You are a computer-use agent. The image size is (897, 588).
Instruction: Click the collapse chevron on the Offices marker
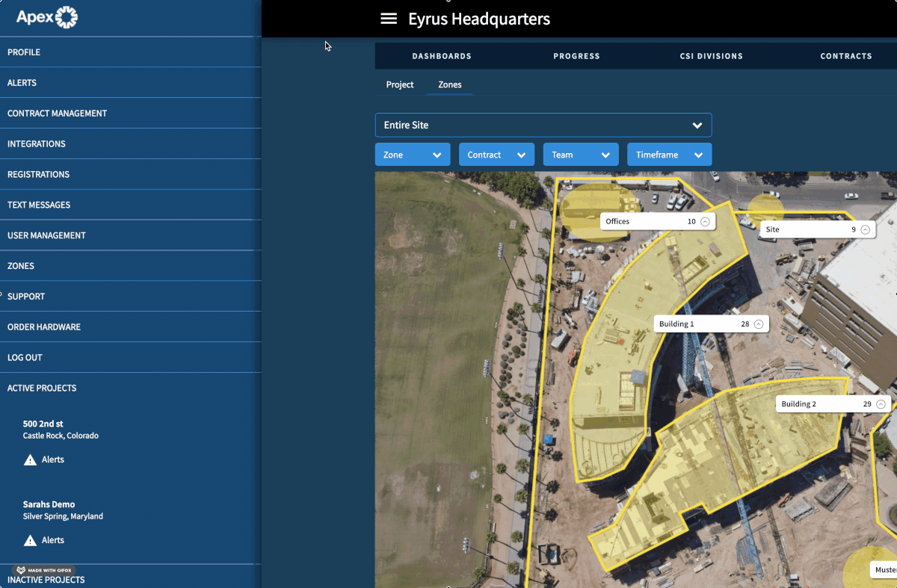click(703, 221)
